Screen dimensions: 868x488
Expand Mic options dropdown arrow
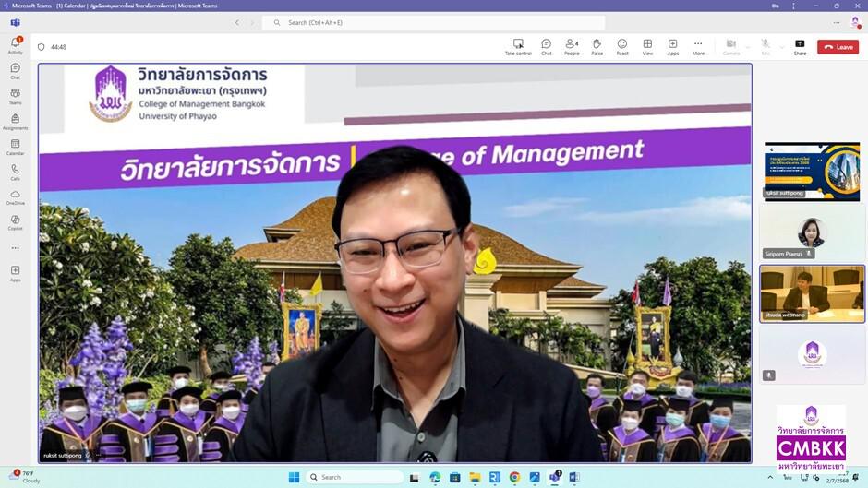pos(781,47)
